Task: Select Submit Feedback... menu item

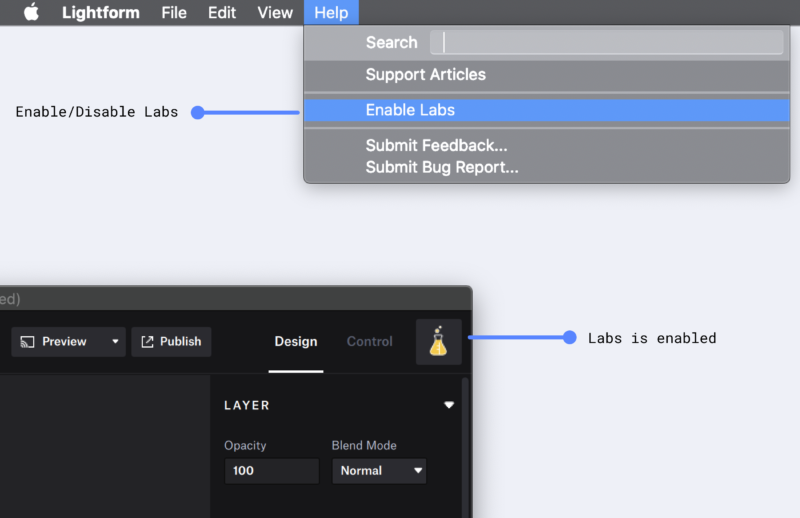Action: pyautogui.click(x=436, y=146)
